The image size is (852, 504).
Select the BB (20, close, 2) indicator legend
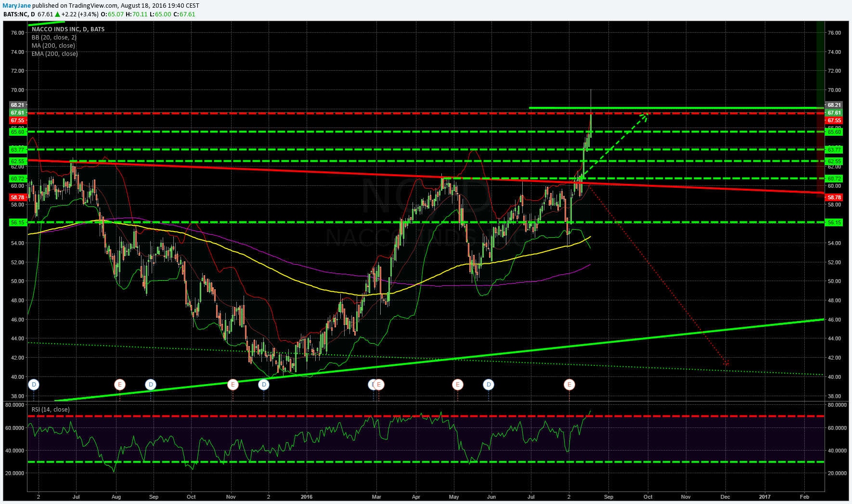pos(54,37)
